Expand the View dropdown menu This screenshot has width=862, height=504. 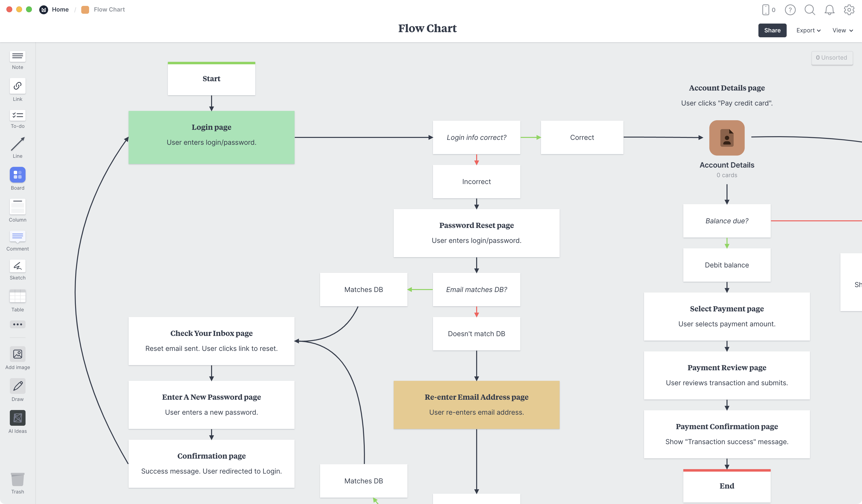(x=842, y=30)
